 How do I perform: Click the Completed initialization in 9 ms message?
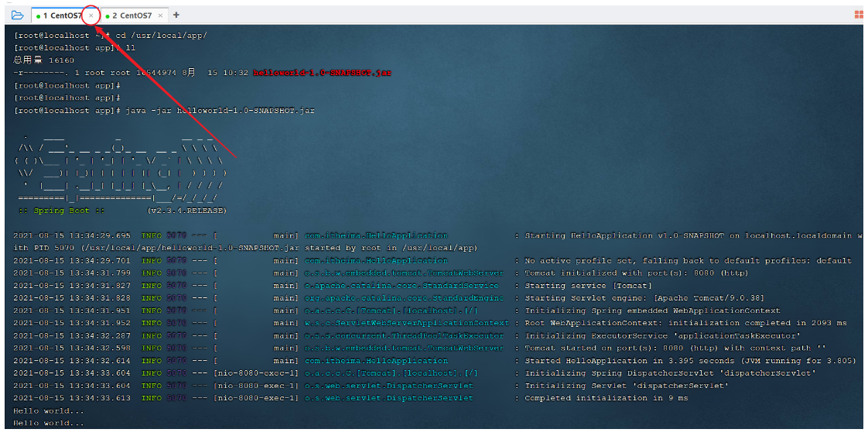coord(607,398)
